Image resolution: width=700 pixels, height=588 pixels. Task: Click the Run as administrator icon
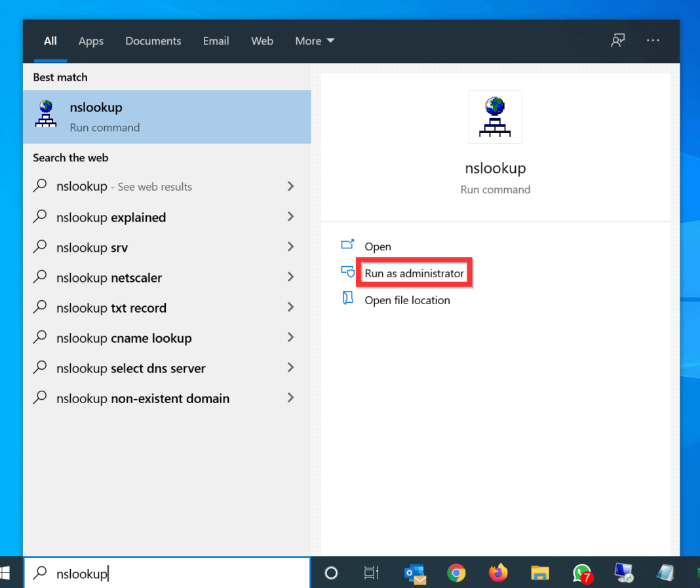coord(348,272)
